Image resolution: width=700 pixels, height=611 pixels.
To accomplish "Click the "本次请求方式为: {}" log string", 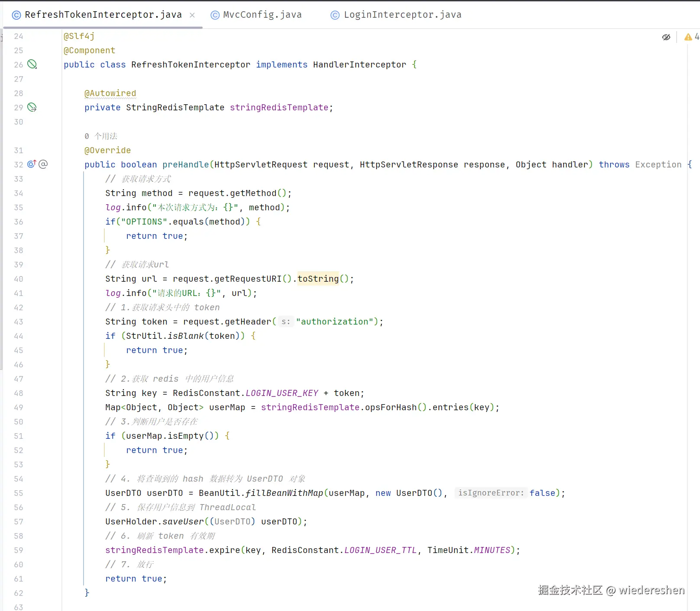I will tap(195, 207).
